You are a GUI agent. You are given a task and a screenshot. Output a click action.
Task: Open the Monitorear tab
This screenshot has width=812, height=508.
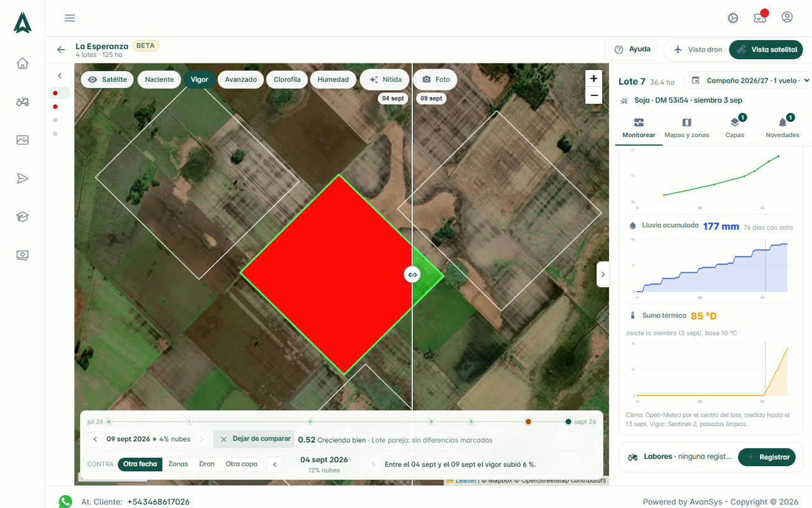point(639,128)
